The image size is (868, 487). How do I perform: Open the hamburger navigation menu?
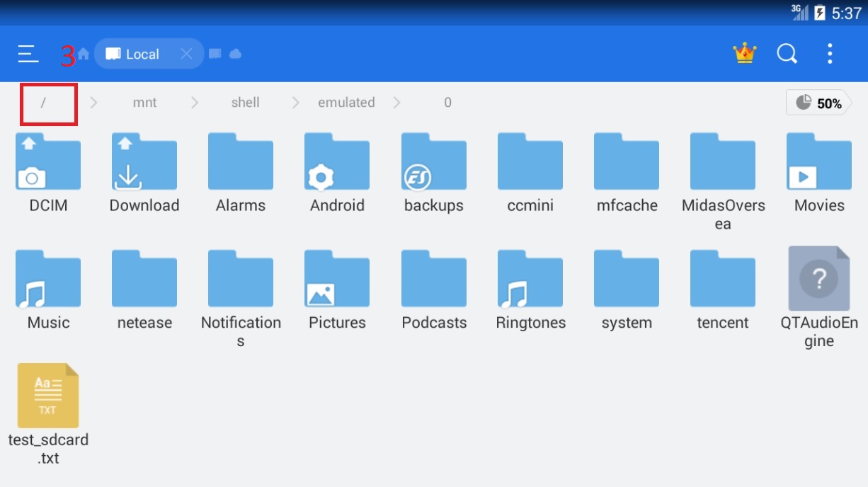[x=28, y=54]
